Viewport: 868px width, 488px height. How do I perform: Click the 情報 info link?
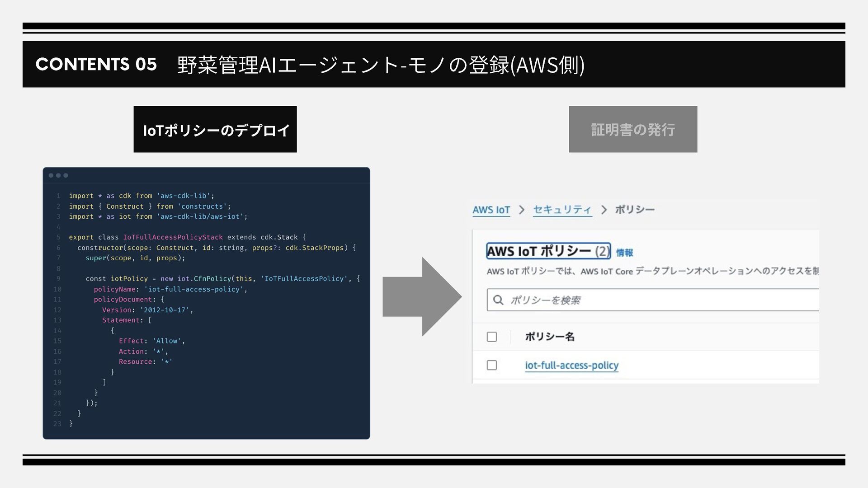(x=624, y=253)
